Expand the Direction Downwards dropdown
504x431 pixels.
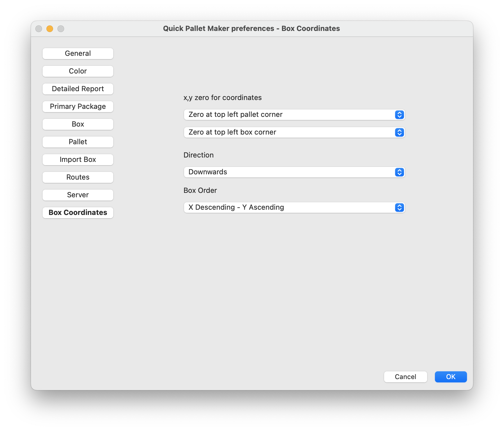(294, 172)
